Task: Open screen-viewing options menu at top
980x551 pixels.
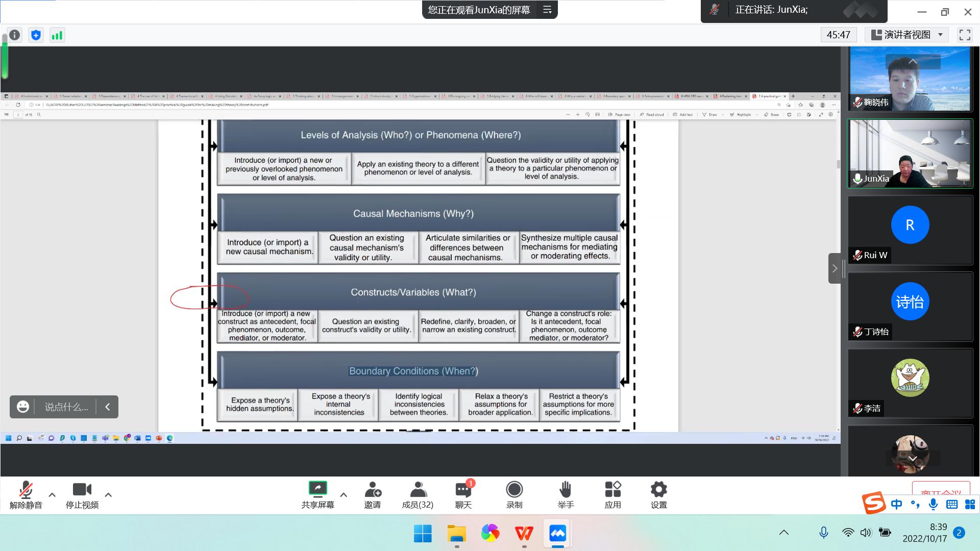Action: 547,10
